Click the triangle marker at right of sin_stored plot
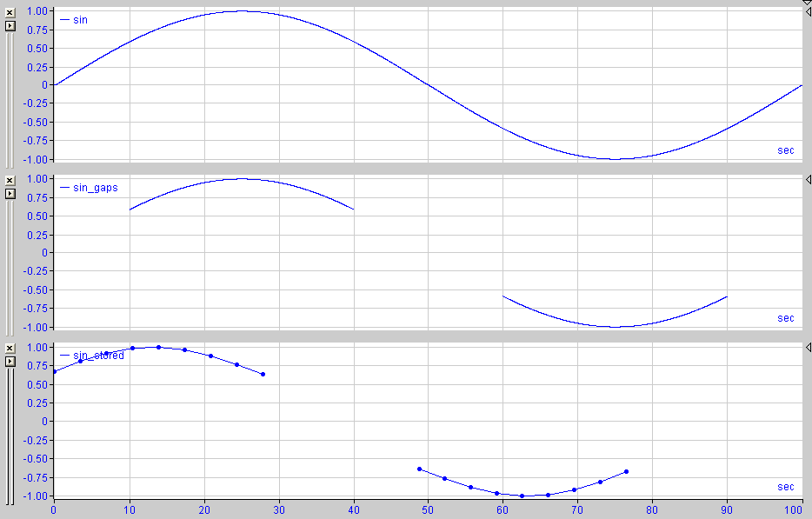Screen dimensions: 812x519 pos(809,348)
